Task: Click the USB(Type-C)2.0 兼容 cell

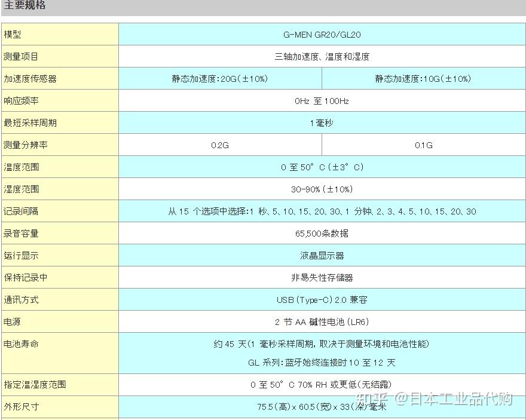Action: click(x=323, y=299)
